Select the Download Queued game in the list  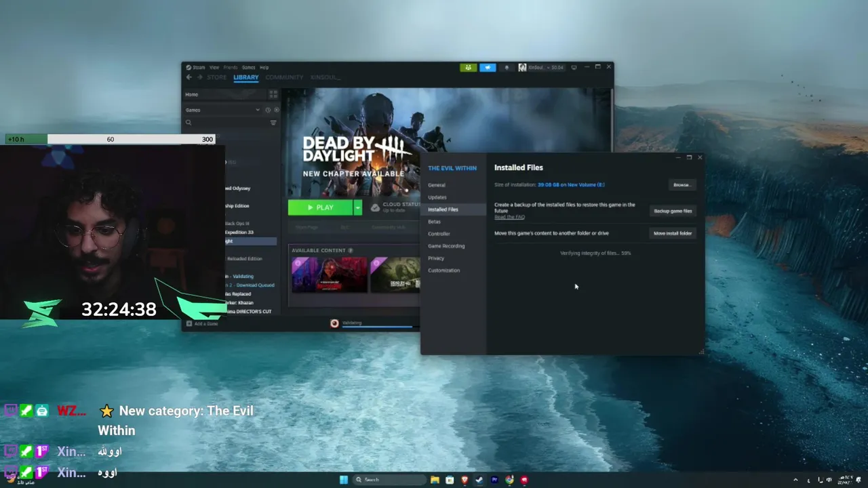251,285
